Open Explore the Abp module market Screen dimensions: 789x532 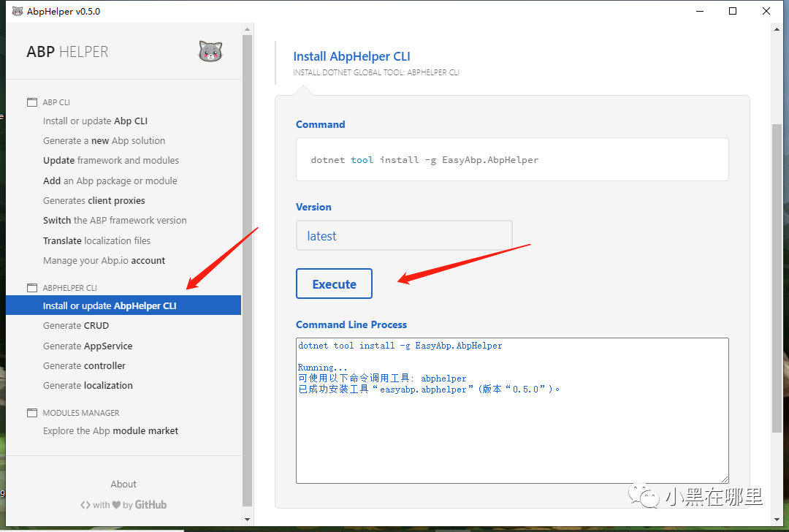click(110, 431)
